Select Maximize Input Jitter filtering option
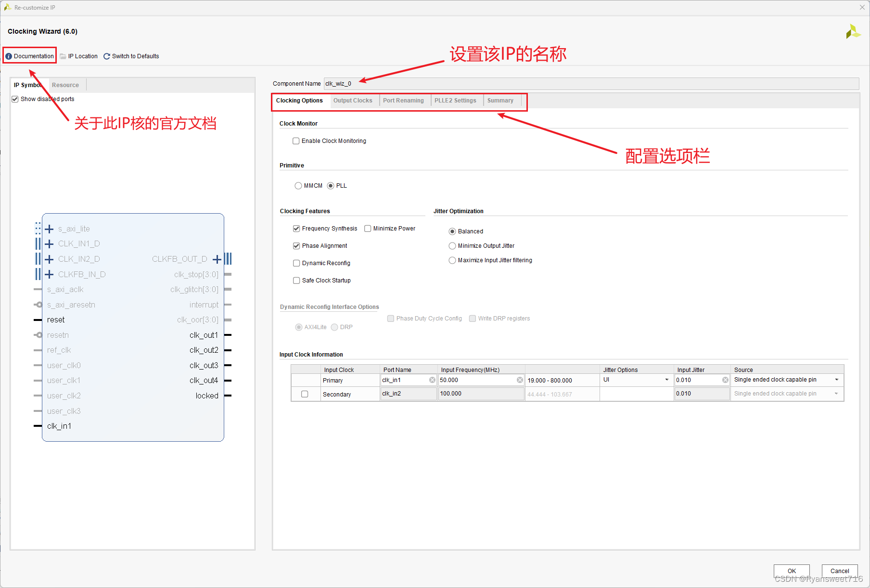The image size is (870, 588). point(452,260)
